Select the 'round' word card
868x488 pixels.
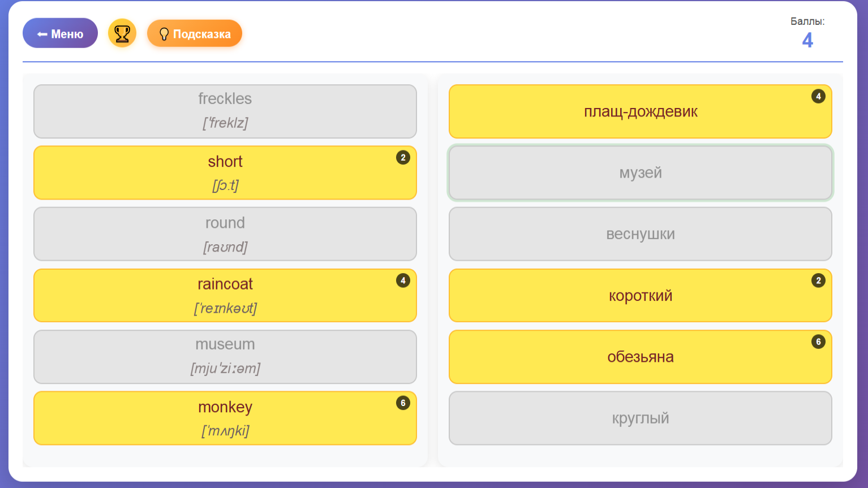pos(225,234)
